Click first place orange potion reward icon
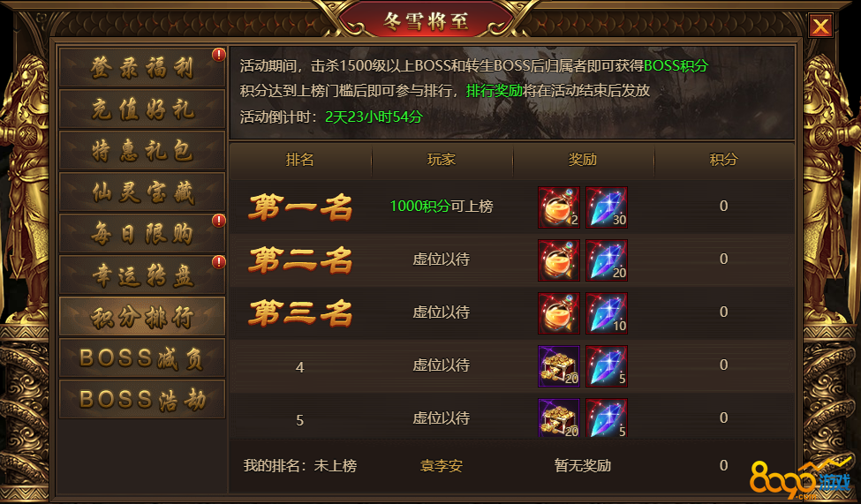This screenshot has height=504, width=861. point(558,207)
